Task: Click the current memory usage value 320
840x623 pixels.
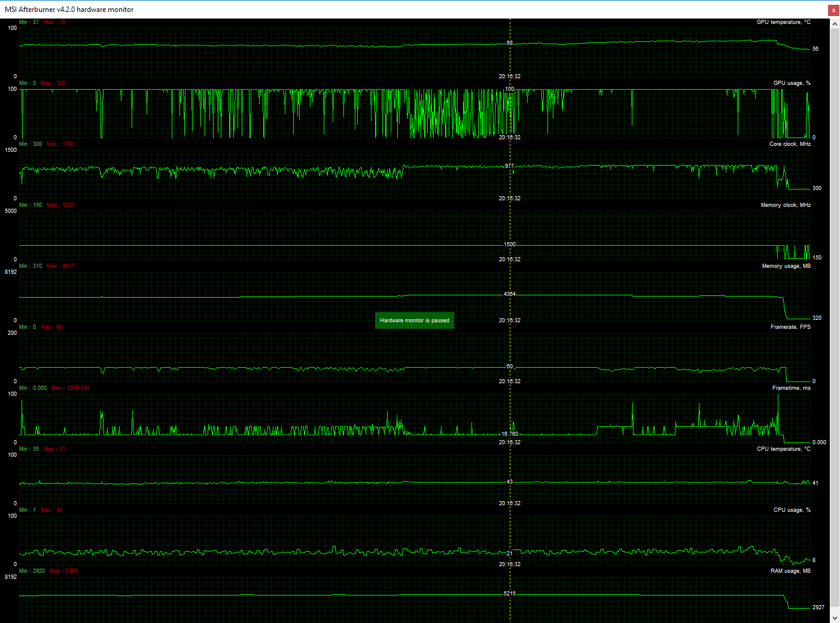Action: point(817,318)
